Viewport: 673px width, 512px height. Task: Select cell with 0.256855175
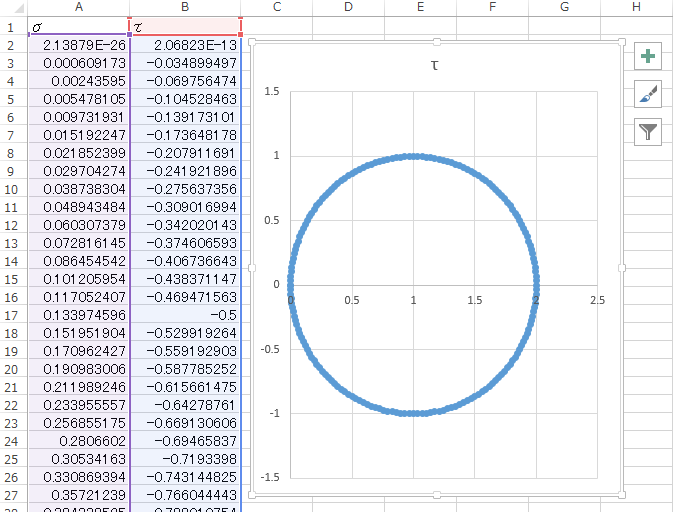point(79,423)
